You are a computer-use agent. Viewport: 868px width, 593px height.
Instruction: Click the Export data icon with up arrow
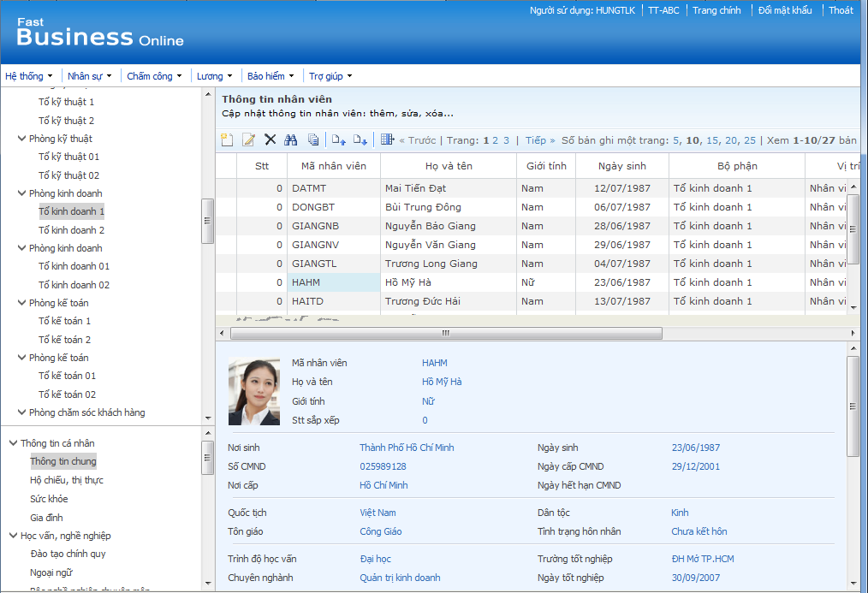(336, 139)
